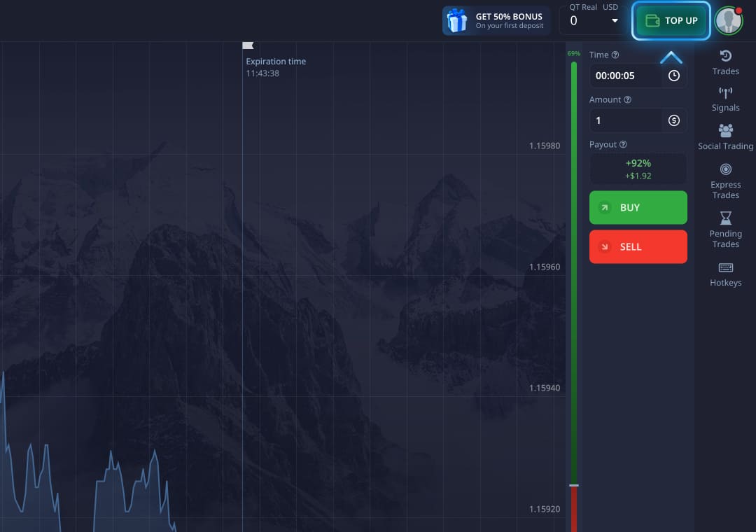Open the Social Trading panel
The width and height of the screenshot is (756, 532).
click(x=725, y=136)
